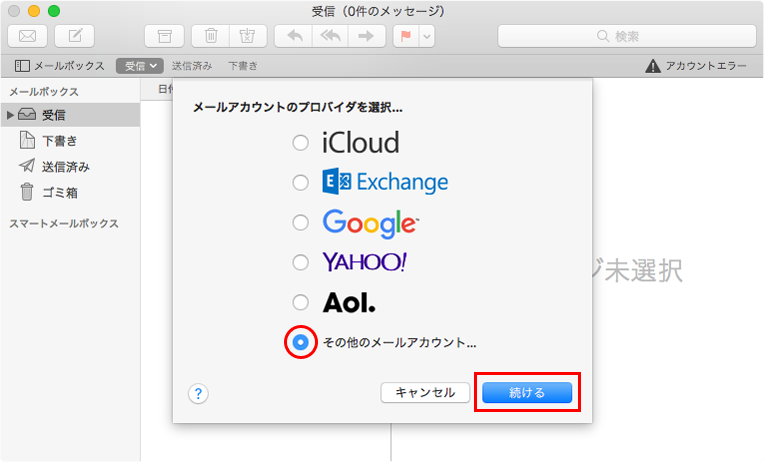764x462 pixels.
Task: Click the YAHOO! logo
Action: tap(364, 262)
